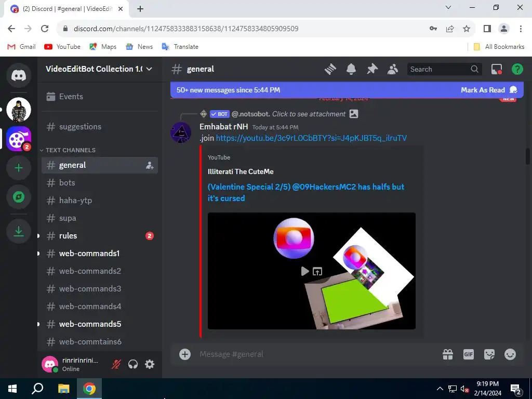Select the hooded avatar server icon
532x399 pixels.
[19, 110]
